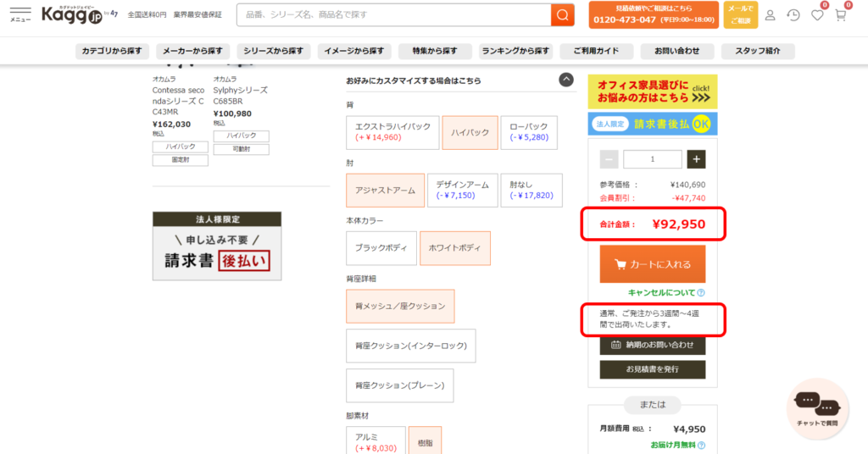Open SylphyシリーズC685BR product
The image size is (868, 454).
point(240,95)
